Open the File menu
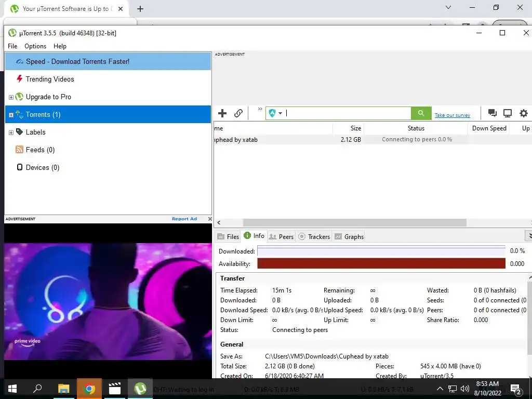Screen dimensions: 532x399 pyautogui.click(x=12, y=46)
